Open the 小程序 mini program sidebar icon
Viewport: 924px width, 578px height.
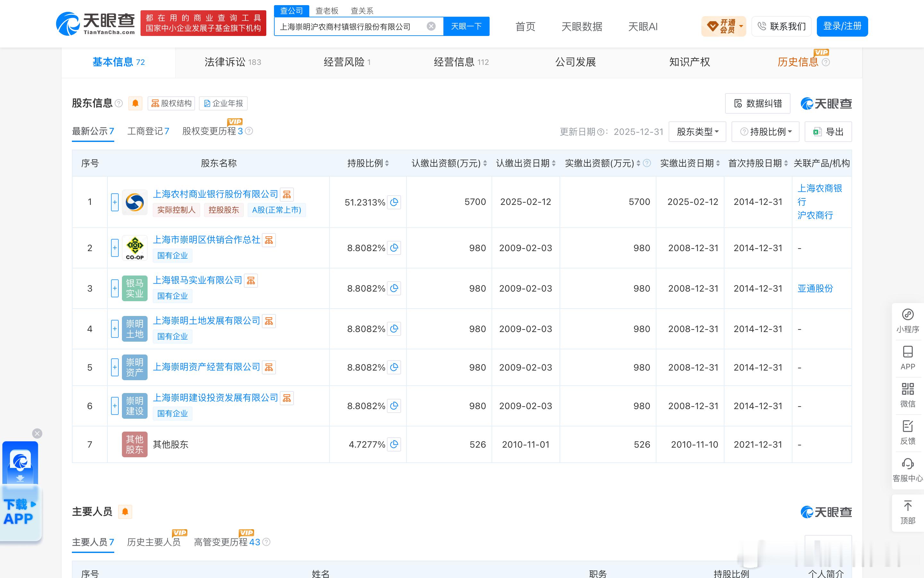pos(908,321)
